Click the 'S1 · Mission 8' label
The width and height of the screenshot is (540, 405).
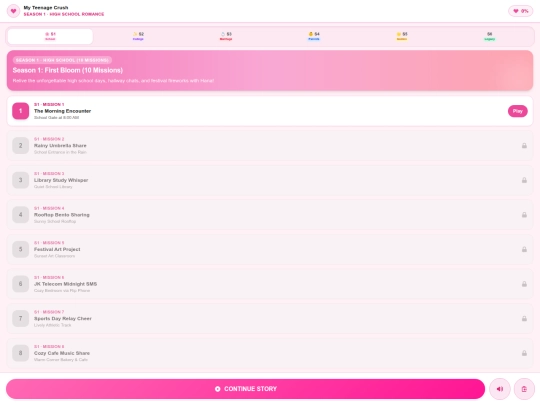pos(49,346)
